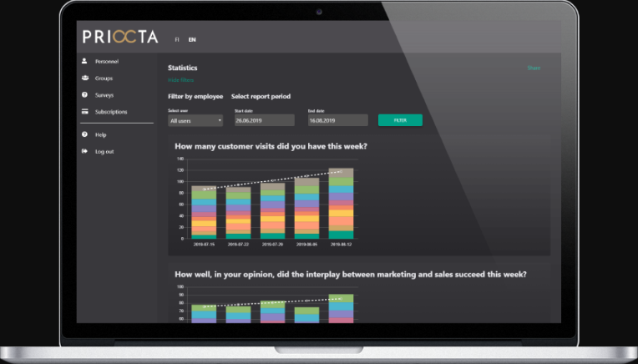Click the Subscriptions card icon
Image resolution: width=638 pixels, height=364 pixels.
point(84,112)
